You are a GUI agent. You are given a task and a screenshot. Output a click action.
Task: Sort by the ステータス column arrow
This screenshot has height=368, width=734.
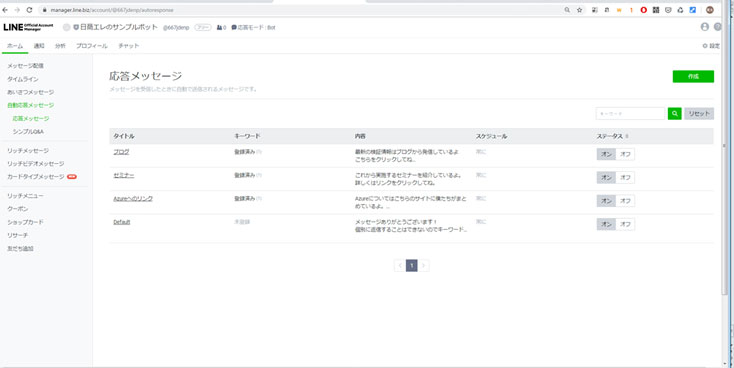pos(627,136)
